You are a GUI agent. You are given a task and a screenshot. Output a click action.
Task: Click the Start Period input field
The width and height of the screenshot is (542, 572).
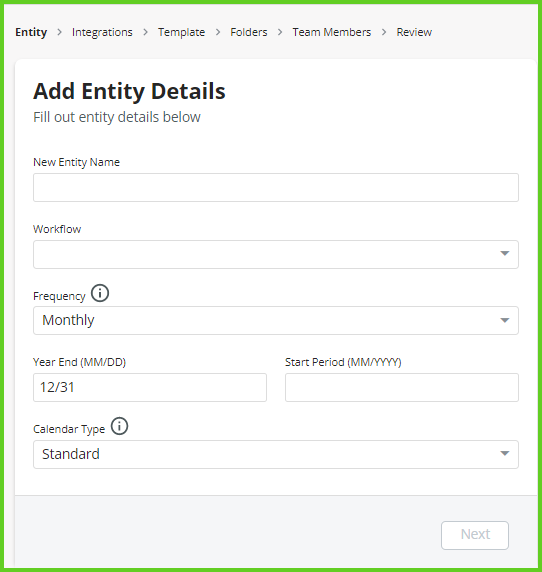pyautogui.click(x=402, y=387)
